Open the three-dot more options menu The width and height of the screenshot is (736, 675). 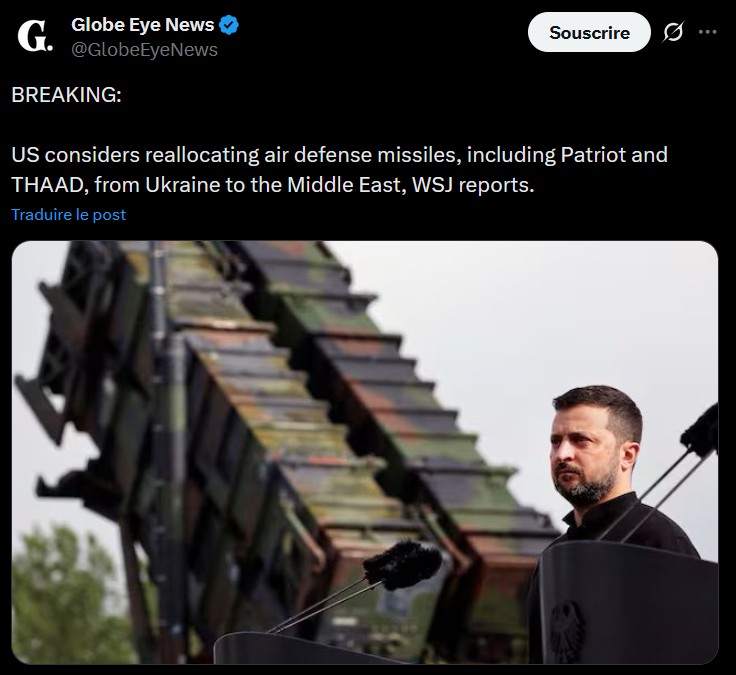[x=707, y=32]
